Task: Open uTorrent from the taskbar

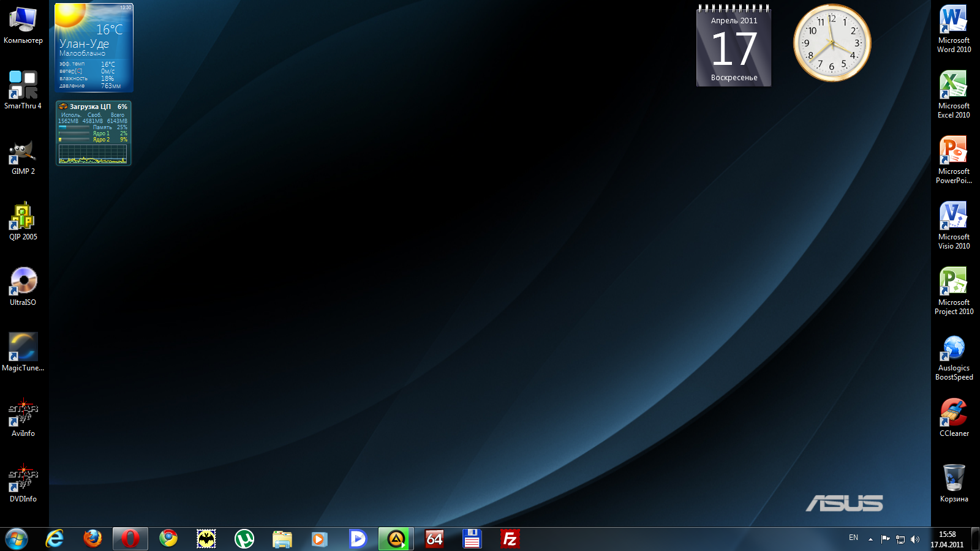Action: point(244,539)
